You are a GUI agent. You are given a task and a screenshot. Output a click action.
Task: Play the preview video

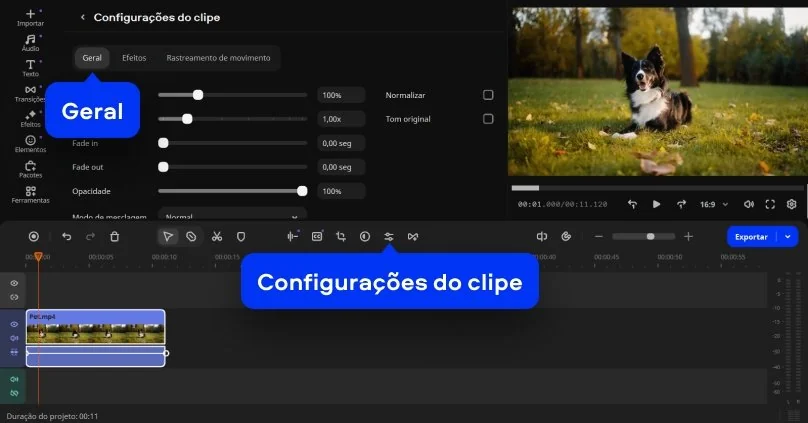[x=656, y=204]
